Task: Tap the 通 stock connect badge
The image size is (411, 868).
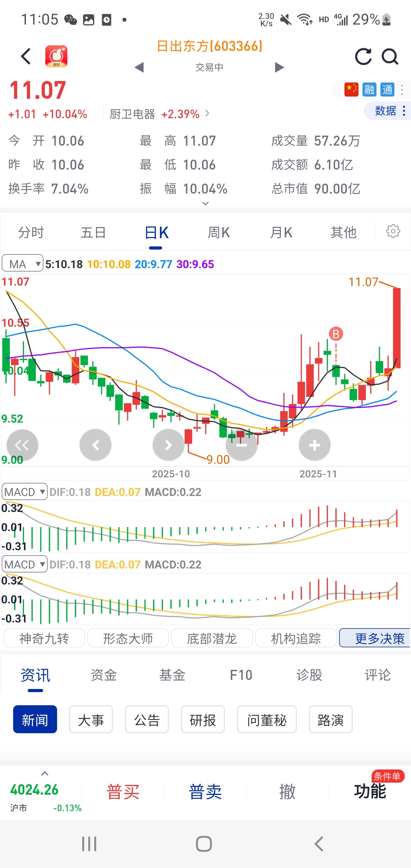Action: 387,90
